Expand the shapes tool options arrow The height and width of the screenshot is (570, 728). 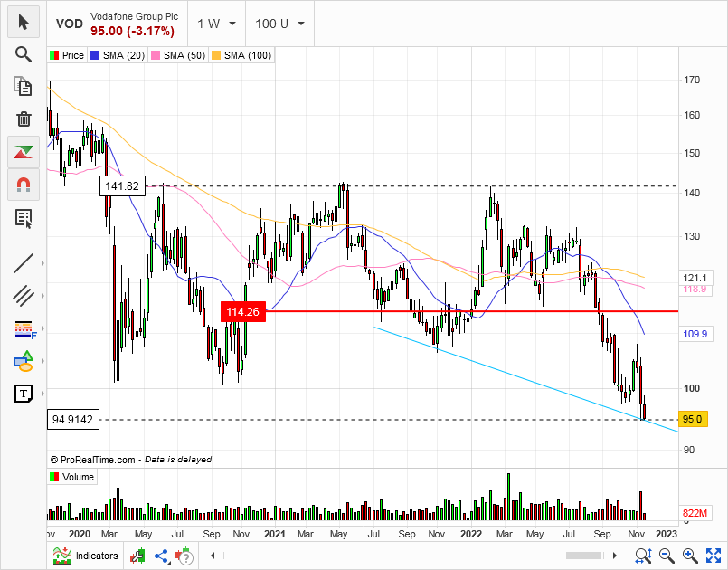43,361
